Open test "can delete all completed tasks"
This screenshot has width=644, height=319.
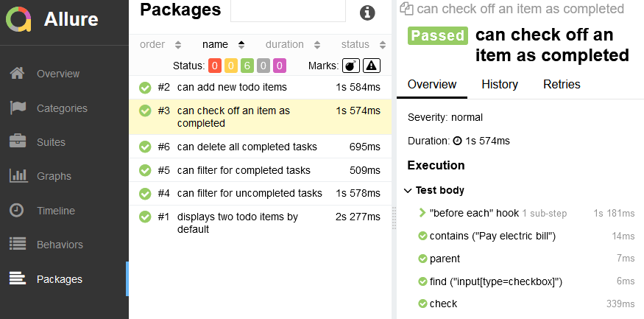click(x=247, y=147)
